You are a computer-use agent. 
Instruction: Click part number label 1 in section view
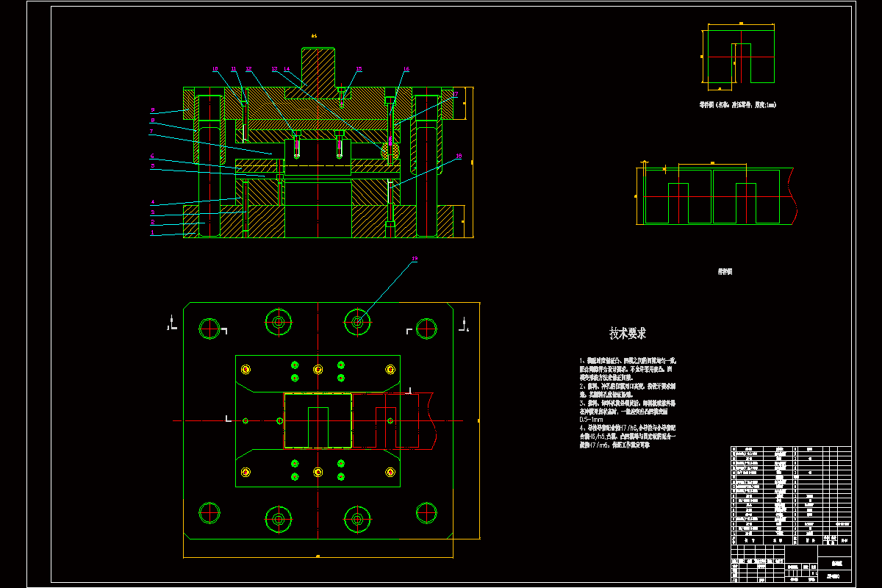pyautogui.click(x=152, y=232)
